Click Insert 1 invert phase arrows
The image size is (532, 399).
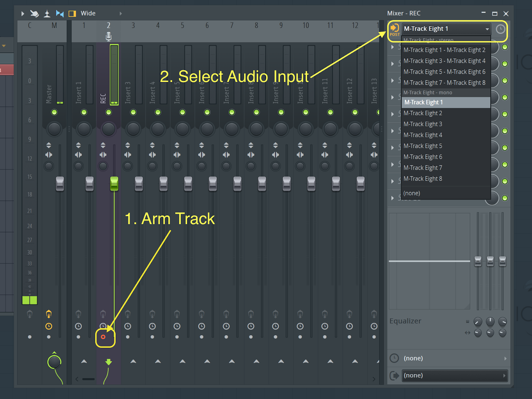coord(78,145)
